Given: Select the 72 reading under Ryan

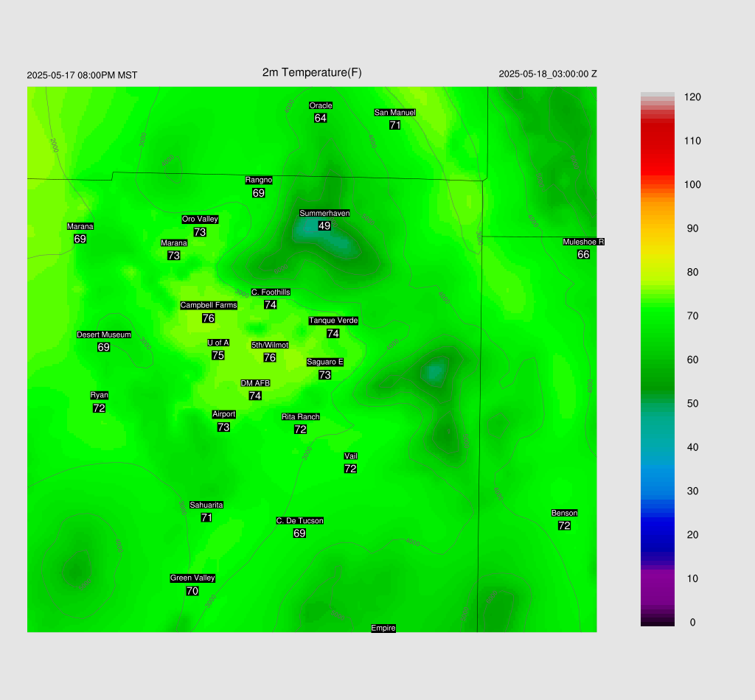Looking at the screenshot, I should point(100,408).
